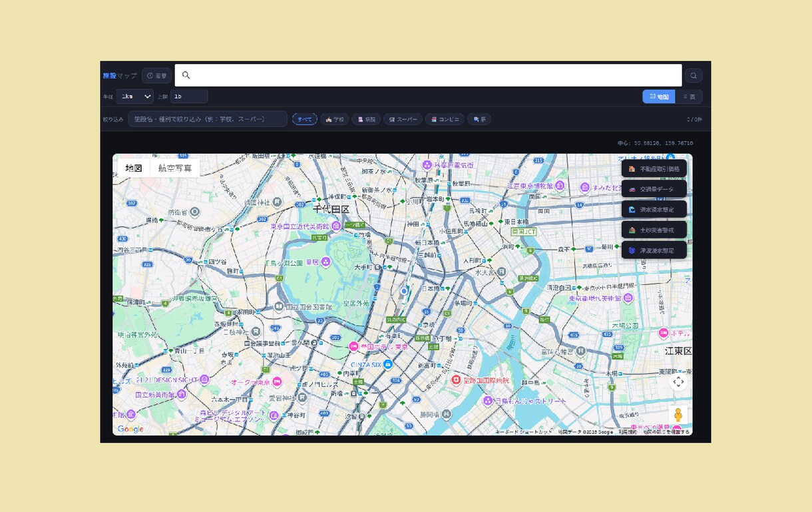Toggle the 津波浸水想定 layer
The image size is (812, 512).
[654, 250]
